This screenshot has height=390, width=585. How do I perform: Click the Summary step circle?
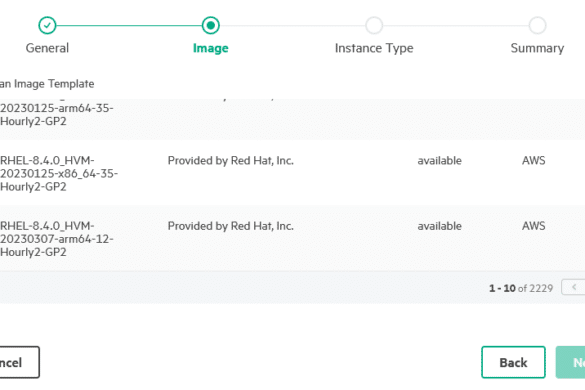pos(538,25)
